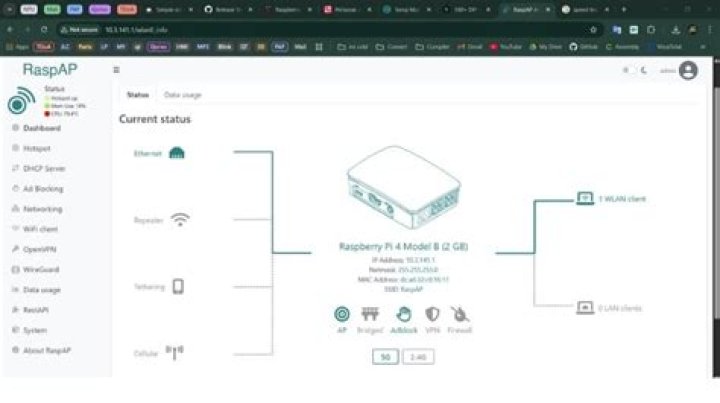Open WireGuard settings in the sidebar
This screenshot has width=720, height=403.
(36, 269)
